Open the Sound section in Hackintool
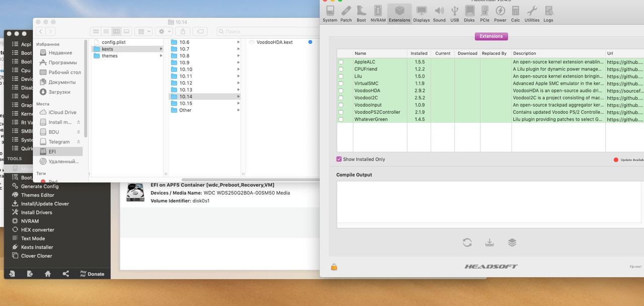Screen dimensions: 644x306 point(439,14)
